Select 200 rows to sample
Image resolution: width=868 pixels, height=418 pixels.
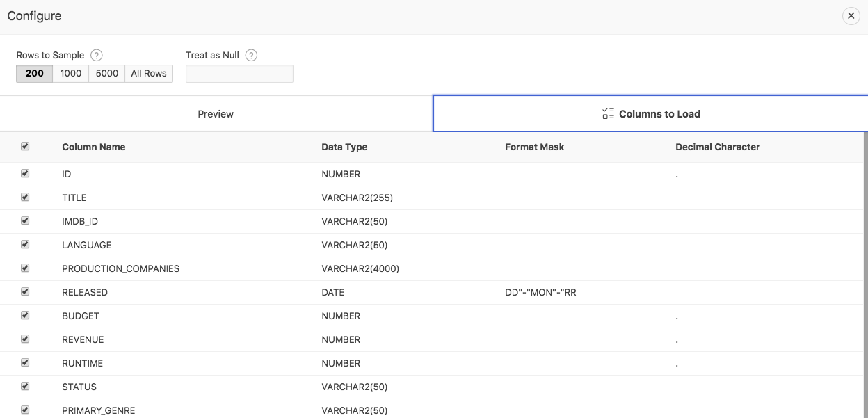pyautogui.click(x=35, y=74)
